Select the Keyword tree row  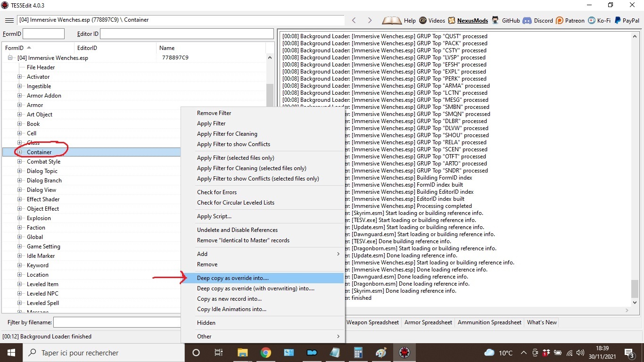click(x=38, y=265)
